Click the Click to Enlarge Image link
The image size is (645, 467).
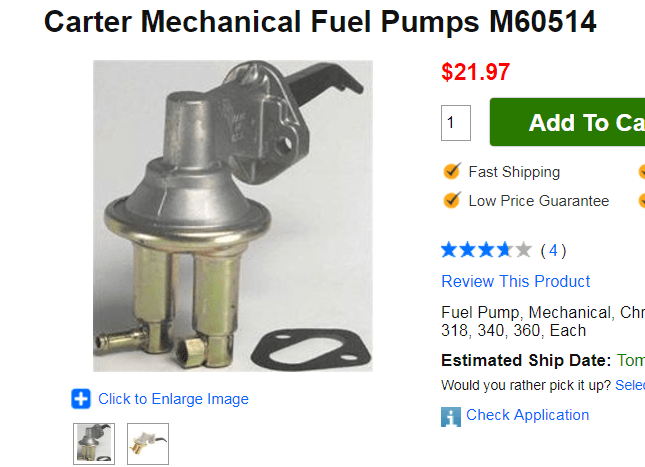[x=173, y=399]
